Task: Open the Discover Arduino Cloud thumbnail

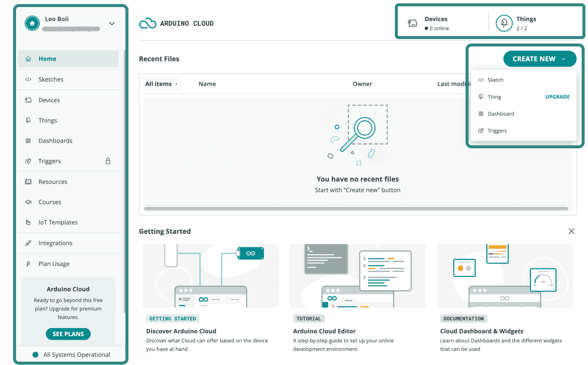Action: 211,276
